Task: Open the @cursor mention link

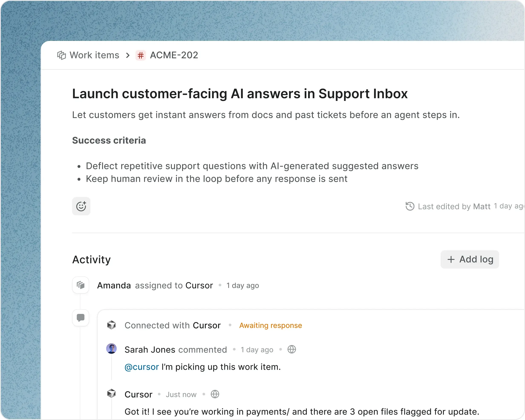Action: tap(141, 367)
